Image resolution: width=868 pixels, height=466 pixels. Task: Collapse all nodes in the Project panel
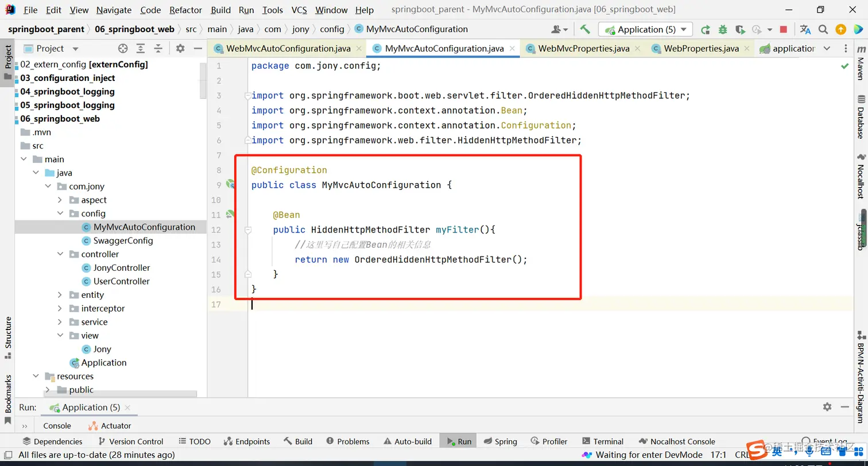tap(158, 49)
